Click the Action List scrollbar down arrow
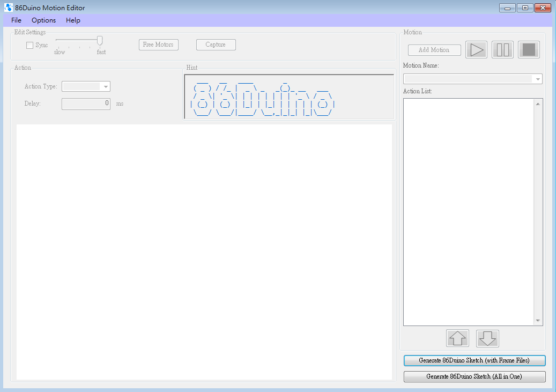Viewport: 556px width, 392px height. tap(538, 320)
